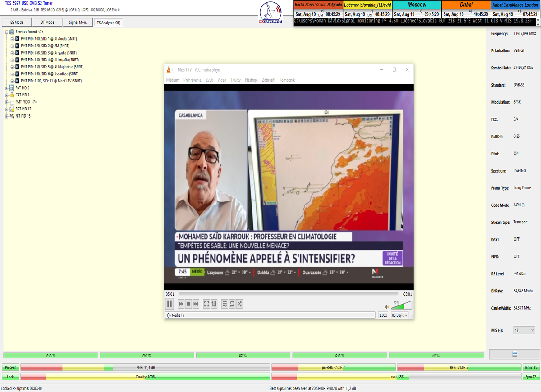Switch to the Signal Mon. tab
This screenshot has width=541, height=392.
[x=78, y=23]
